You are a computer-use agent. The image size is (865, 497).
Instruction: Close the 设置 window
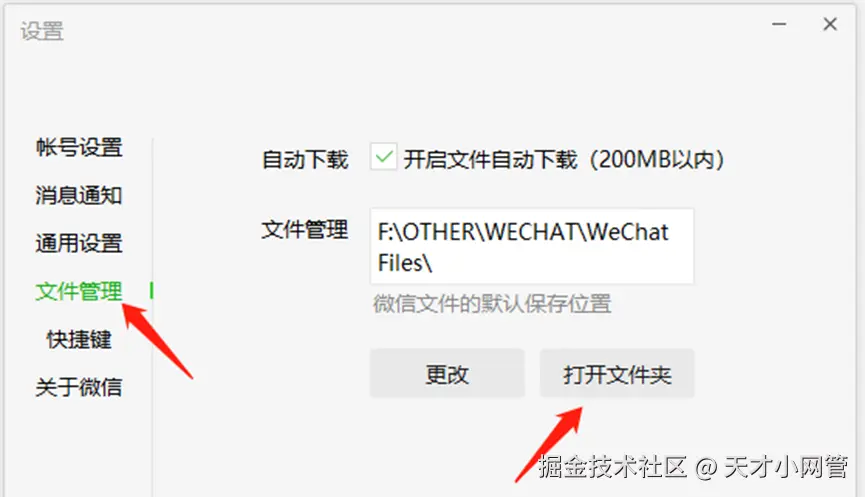click(x=830, y=24)
